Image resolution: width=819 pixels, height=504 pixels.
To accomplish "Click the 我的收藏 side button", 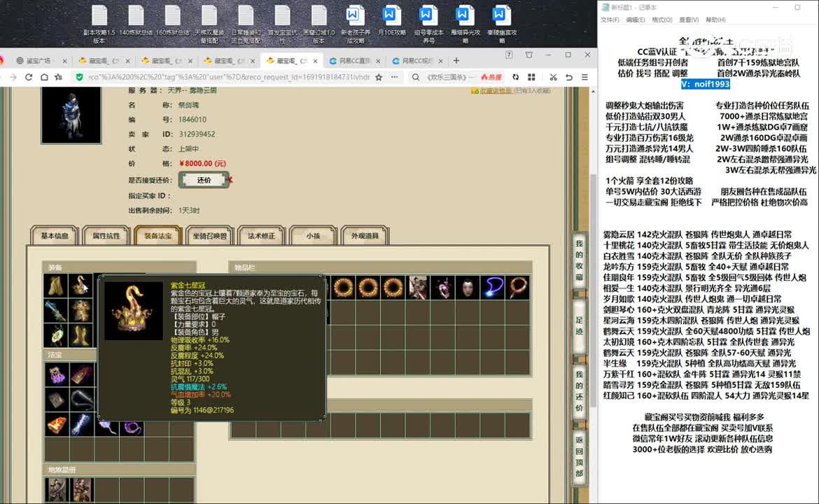I will (579, 260).
